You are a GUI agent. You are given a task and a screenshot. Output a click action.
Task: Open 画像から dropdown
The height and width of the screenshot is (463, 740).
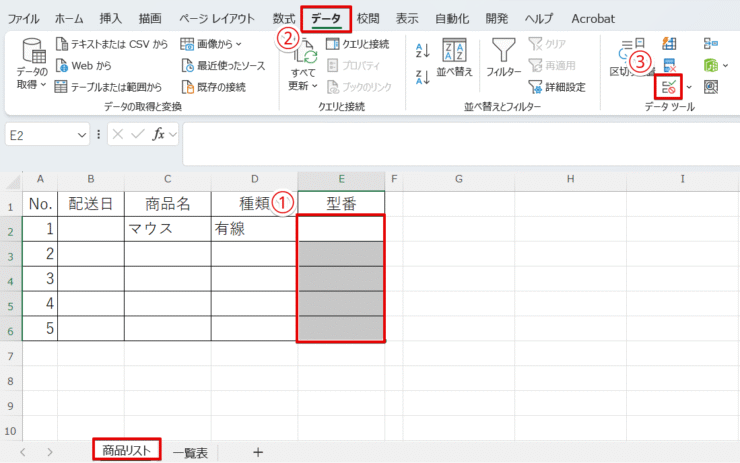point(211,44)
